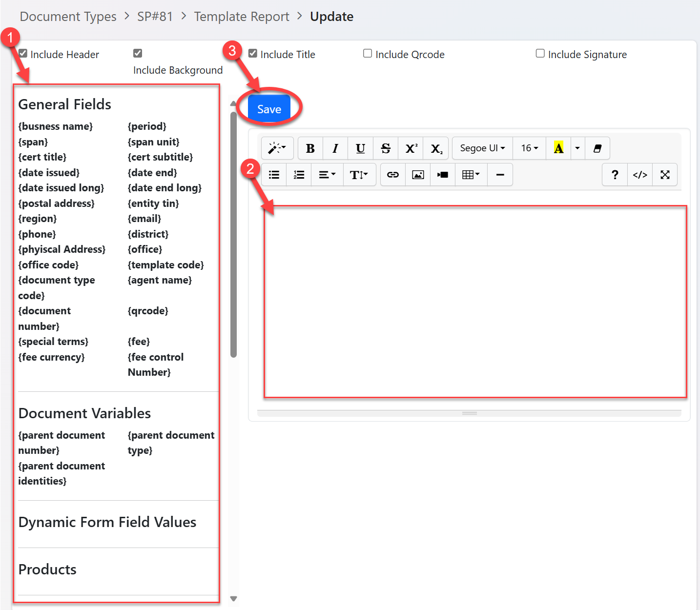The height and width of the screenshot is (610, 700).
Task: Click the unordered list icon
Action: [x=274, y=175]
